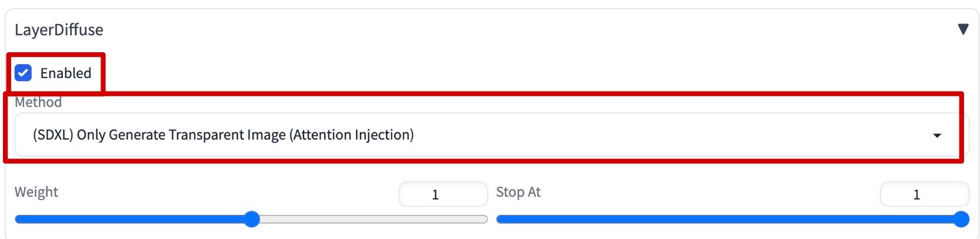Click the Stop At slider handle
Viewport: 980px width, 239px height.
click(961, 219)
